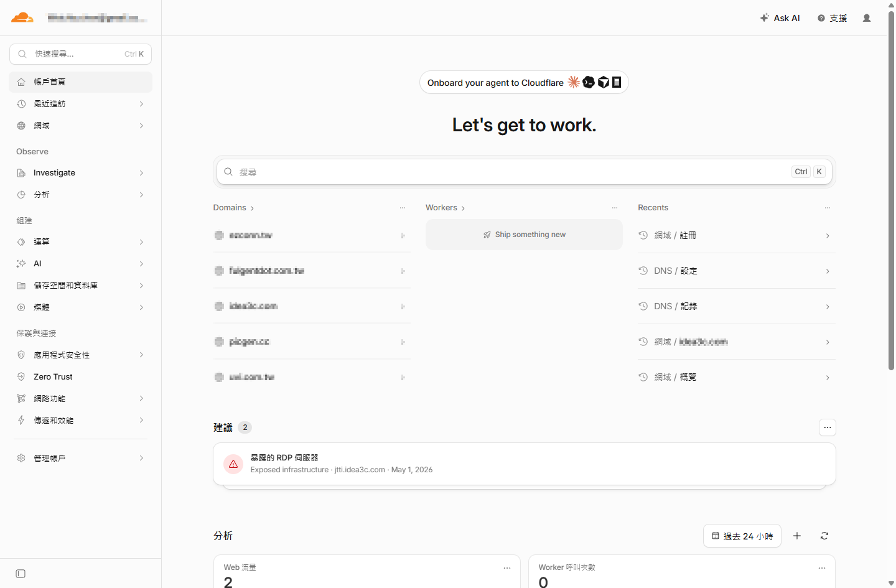Go to 帳戶首頁 in sidebar
The height and width of the screenshot is (588, 896).
pyautogui.click(x=81, y=82)
